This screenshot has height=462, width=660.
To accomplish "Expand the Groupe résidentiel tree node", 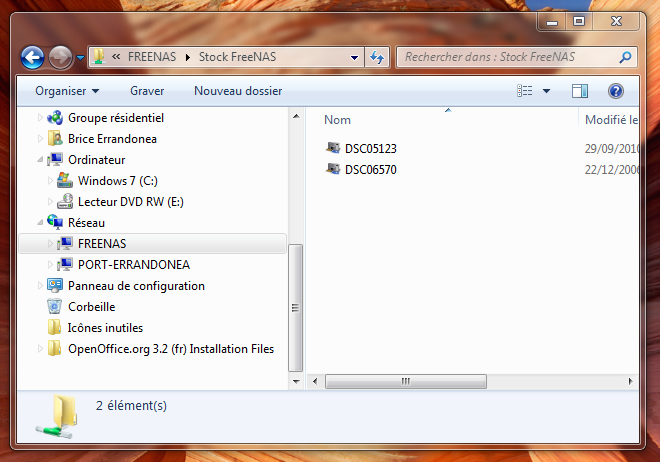I will click(40, 118).
